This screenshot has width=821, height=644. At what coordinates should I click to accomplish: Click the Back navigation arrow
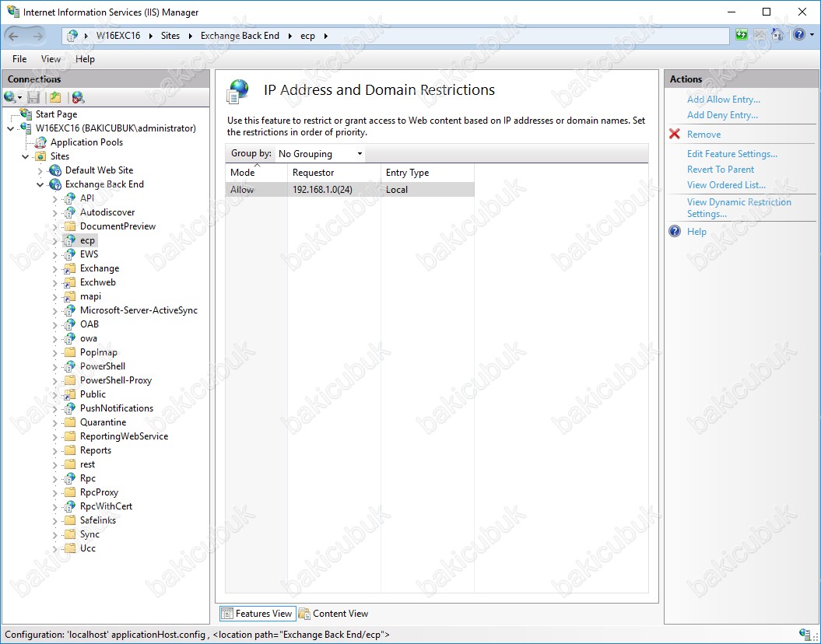coord(13,36)
